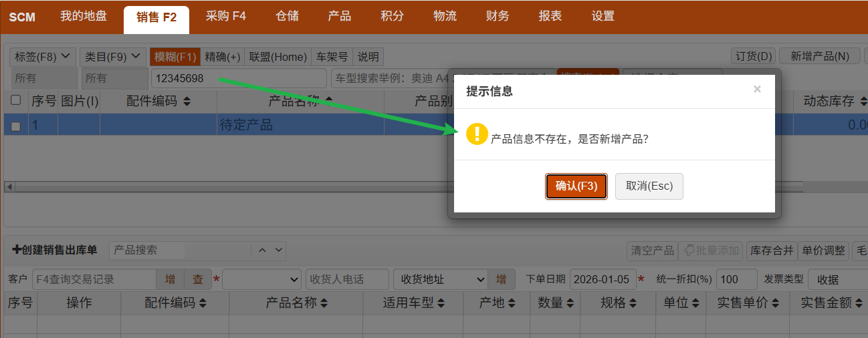Open the 收货地址 dropdown
This screenshot has width=868, height=338.
[439, 279]
